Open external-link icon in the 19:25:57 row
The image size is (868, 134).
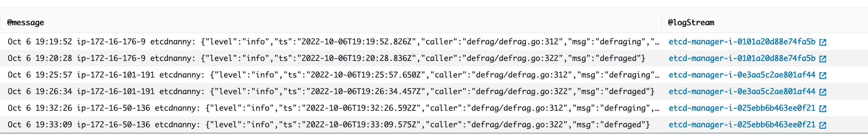[x=822, y=75]
